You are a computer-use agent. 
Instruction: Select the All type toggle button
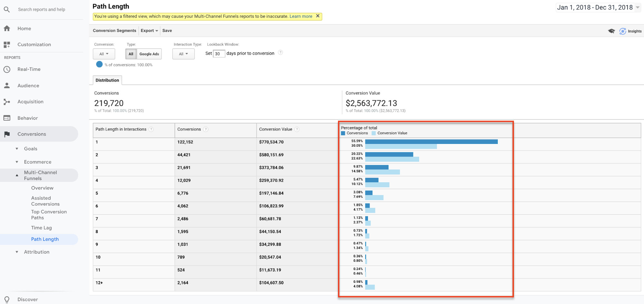(131, 54)
